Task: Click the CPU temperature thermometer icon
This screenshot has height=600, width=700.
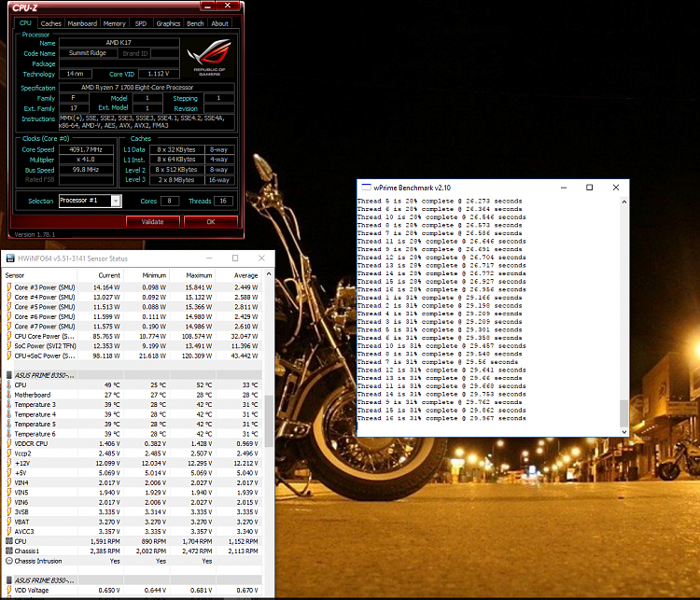Action: (x=8, y=384)
